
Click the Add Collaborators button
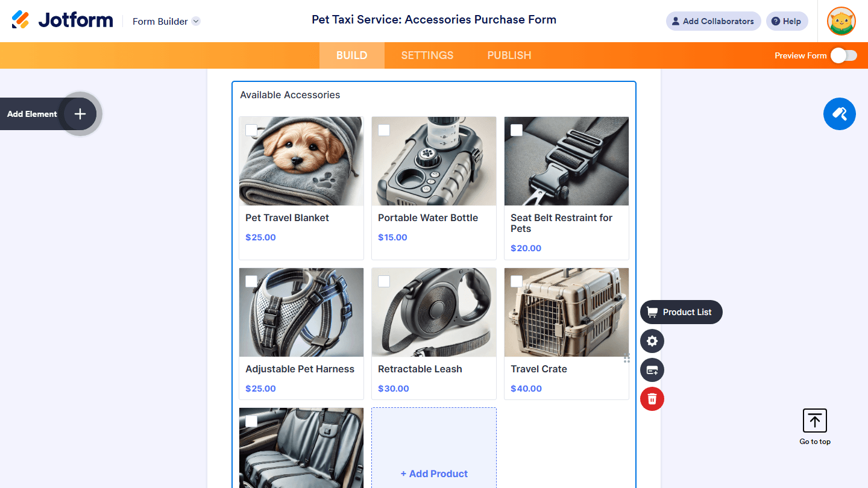713,21
